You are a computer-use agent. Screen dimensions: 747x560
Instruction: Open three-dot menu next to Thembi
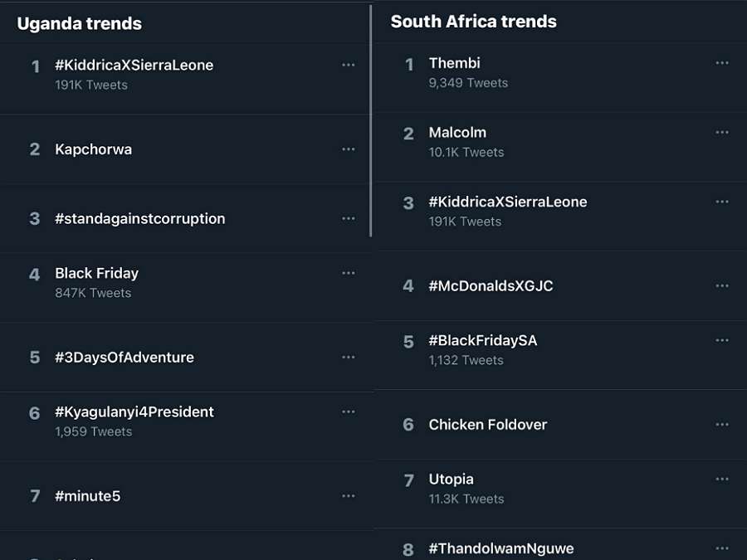[x=722, y=63]
